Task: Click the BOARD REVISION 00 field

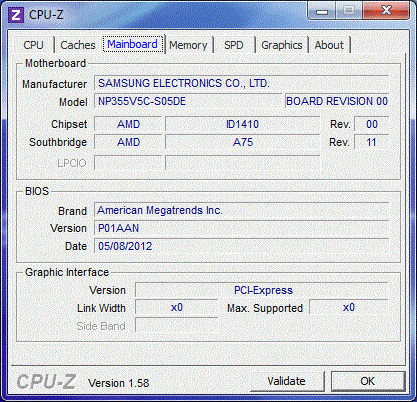Action: point(337,101)
